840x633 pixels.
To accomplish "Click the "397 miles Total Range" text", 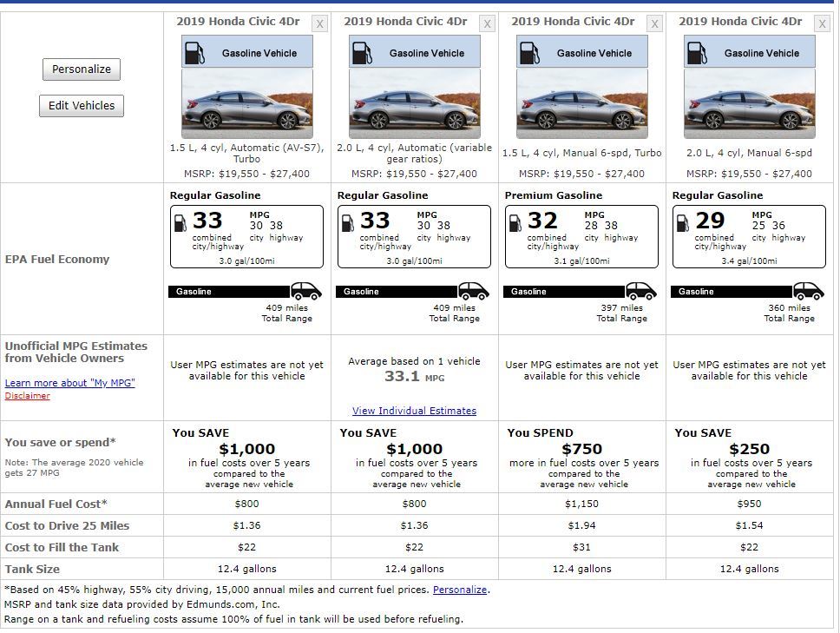I will coord(621,313).
